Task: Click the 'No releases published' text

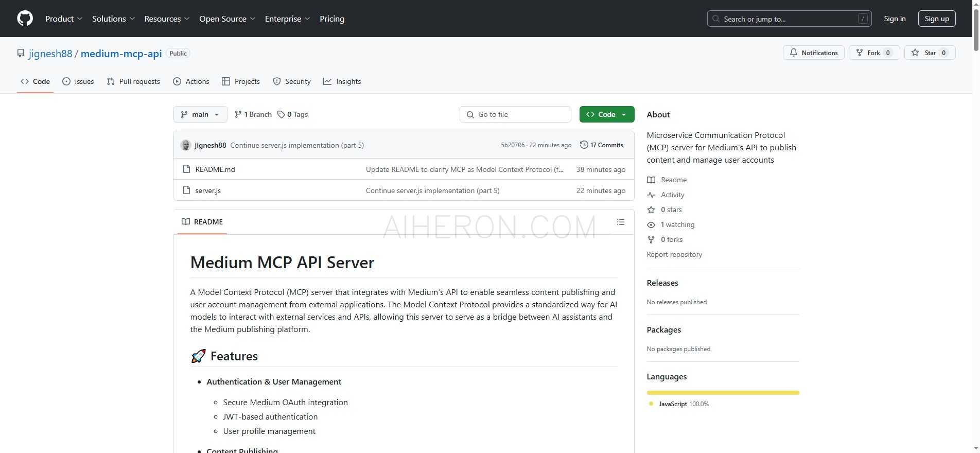Action: point(677,302)
